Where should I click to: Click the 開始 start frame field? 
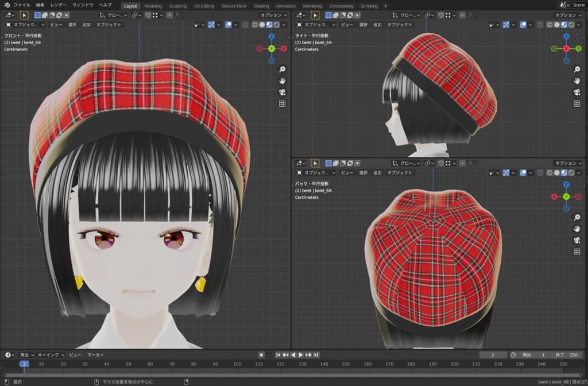click(x=535, y=355)
